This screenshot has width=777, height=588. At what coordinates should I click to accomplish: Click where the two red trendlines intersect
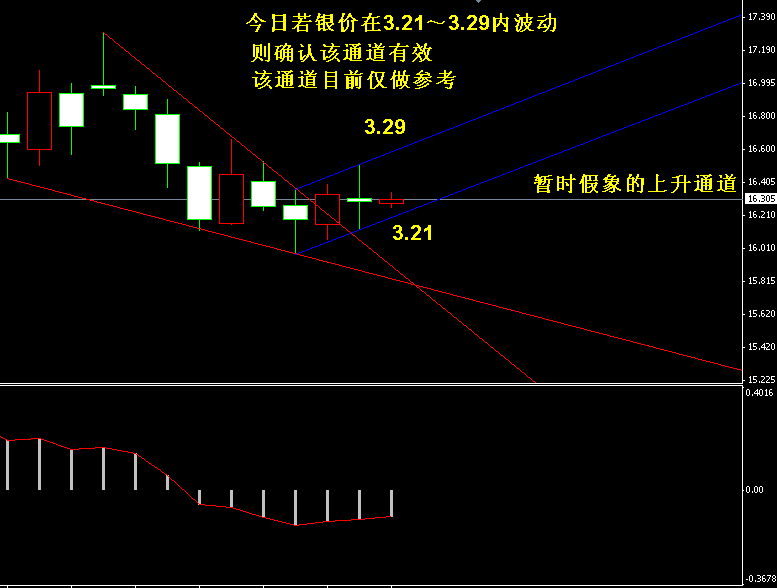414,285
